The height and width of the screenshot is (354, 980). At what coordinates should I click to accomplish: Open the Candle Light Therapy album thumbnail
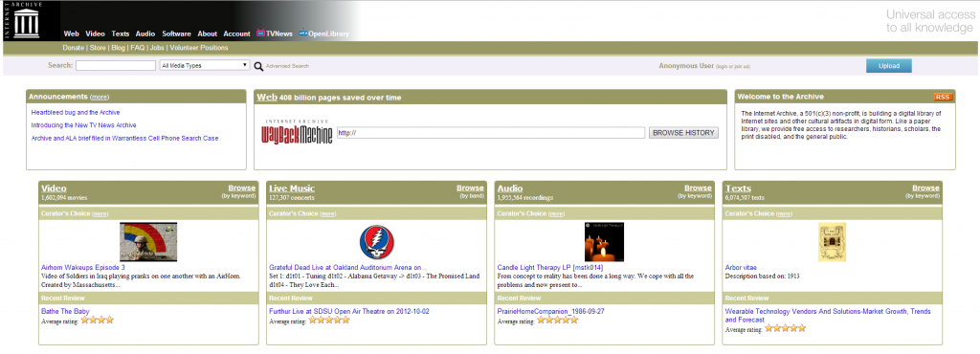[604, 242]
